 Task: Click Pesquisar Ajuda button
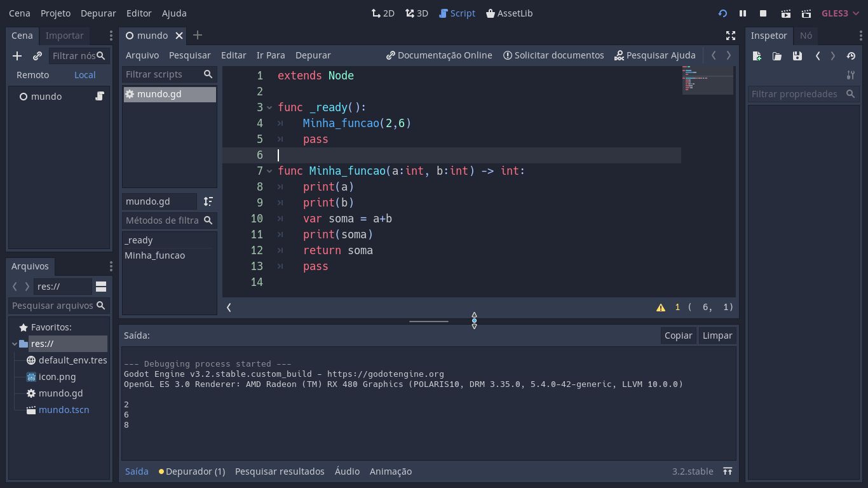pyautogui.click(x=655, y=55)
